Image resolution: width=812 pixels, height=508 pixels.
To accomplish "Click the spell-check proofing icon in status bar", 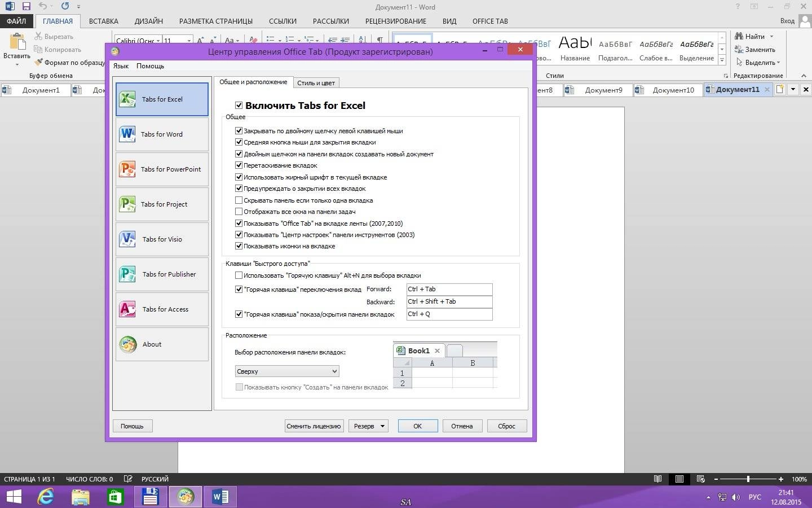I will point(128,479).
